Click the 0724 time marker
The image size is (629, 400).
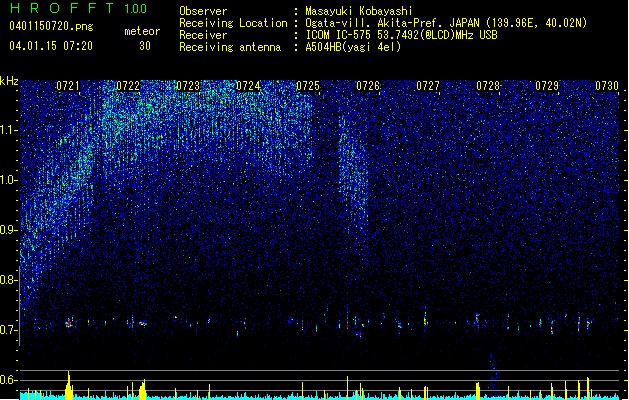248,86
